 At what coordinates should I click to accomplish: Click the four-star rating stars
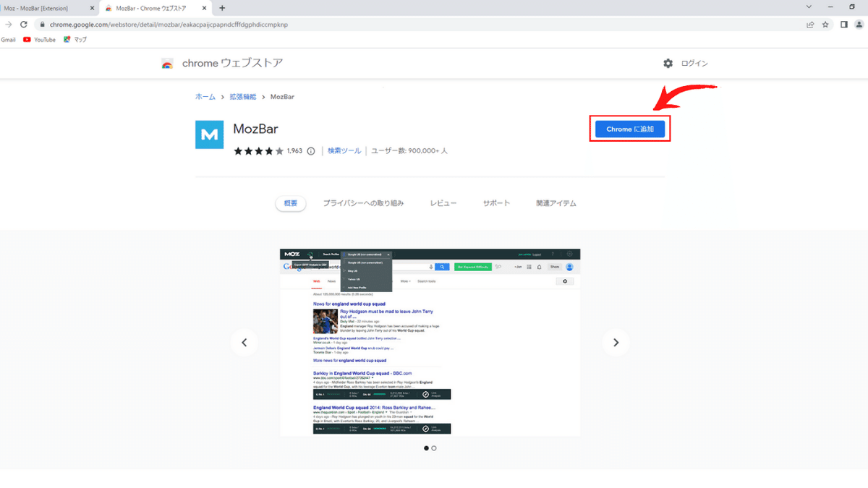pyautogui.click(x=258, y=151)
